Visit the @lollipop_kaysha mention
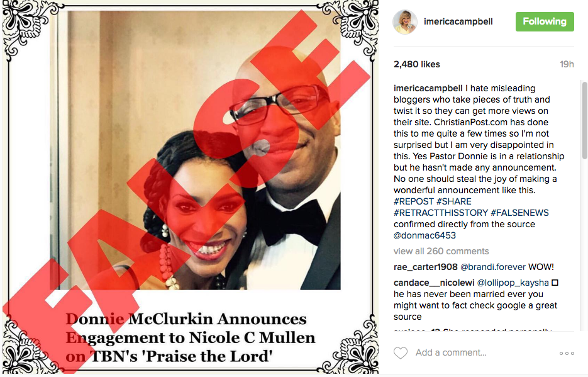 tap(513, 283)
